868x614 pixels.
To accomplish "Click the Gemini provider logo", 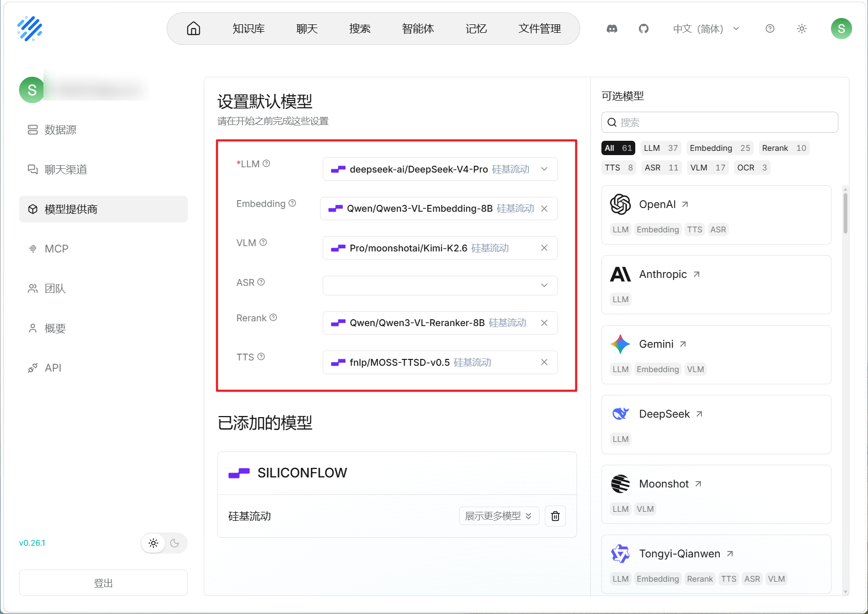I will (x=620, y=344).
